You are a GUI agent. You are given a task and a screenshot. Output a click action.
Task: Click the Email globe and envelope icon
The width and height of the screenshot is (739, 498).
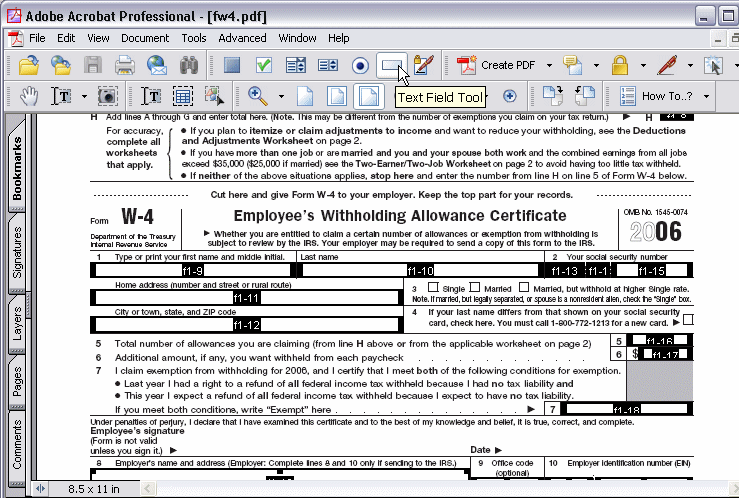[157, 65]
